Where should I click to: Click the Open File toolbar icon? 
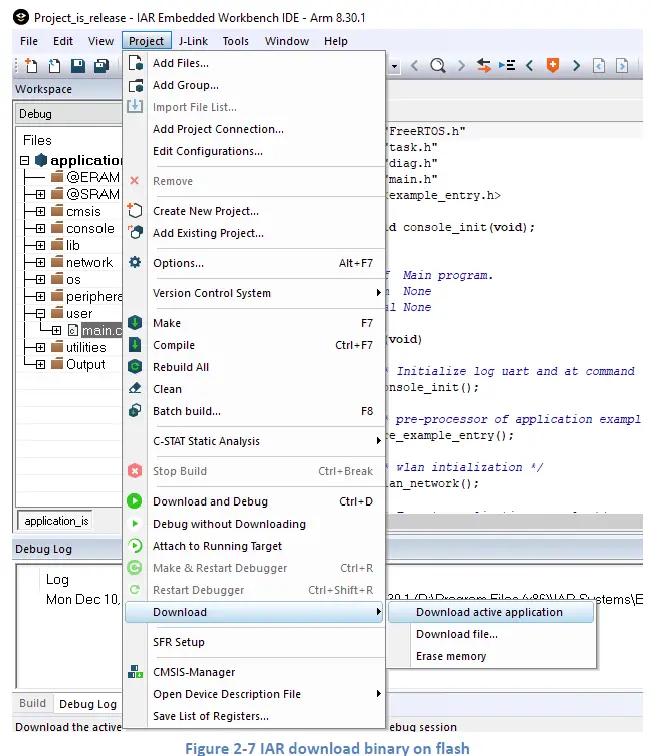[x=54, y=66]
